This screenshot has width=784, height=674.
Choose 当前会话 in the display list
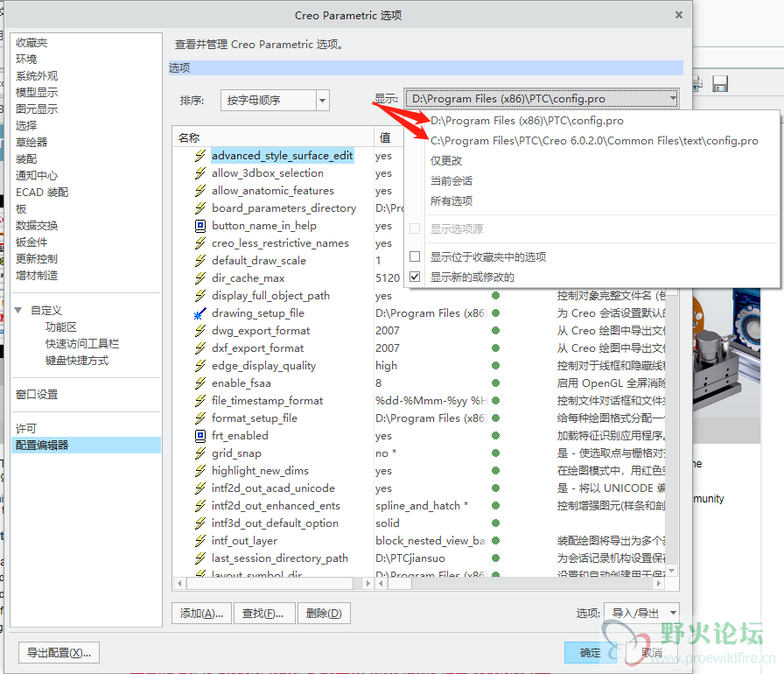pos(451,180)
